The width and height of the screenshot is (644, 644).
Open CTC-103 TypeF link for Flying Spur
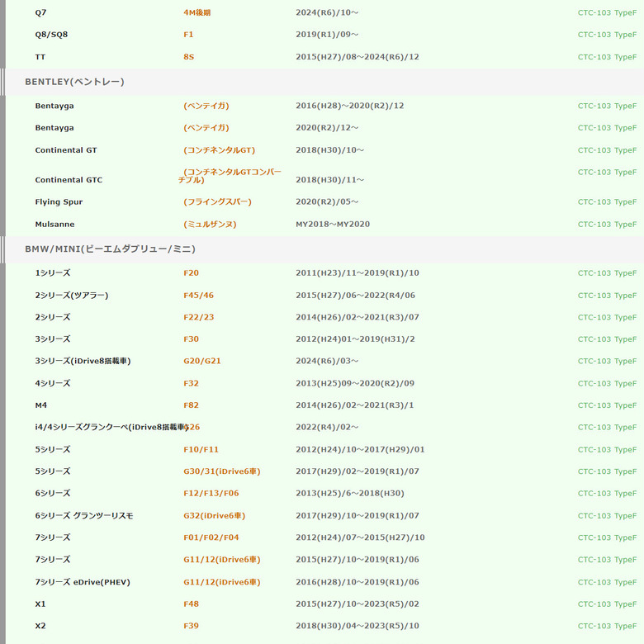point(607,201)
